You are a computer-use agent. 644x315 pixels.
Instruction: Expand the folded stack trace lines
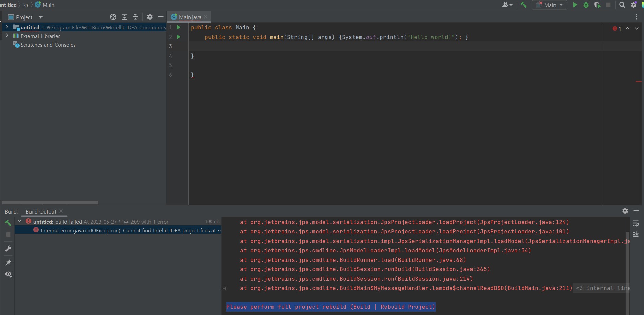click(224, 288)
